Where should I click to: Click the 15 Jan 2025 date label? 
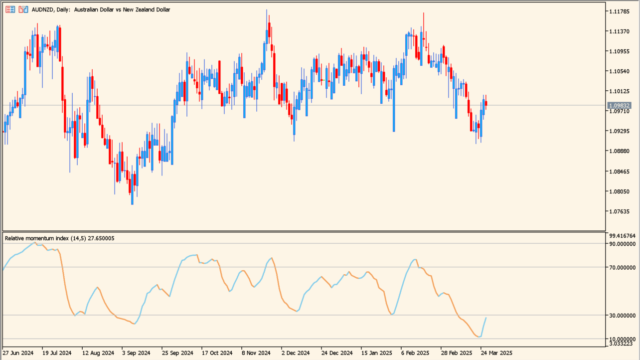[x=376, y=353]
